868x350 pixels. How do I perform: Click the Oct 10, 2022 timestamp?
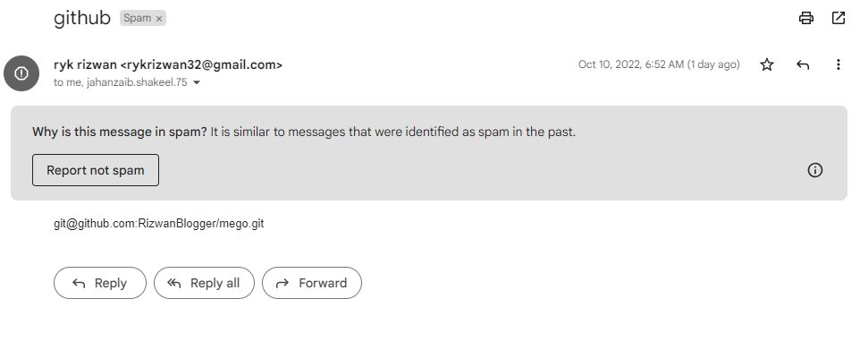click(659, 64)
